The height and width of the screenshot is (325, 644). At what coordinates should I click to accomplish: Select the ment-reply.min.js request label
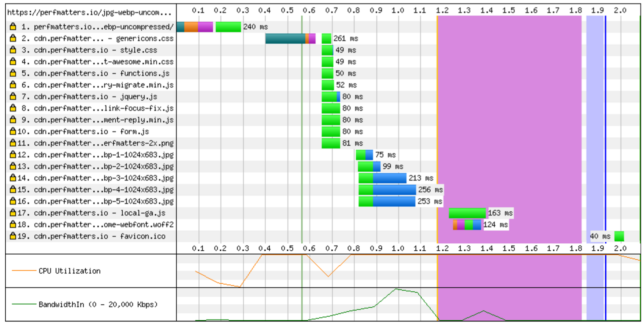[97, 120]
